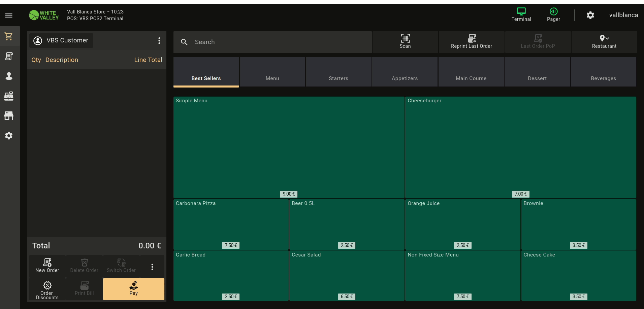Expand the Restaurant location dropdown

coord(604,42)
